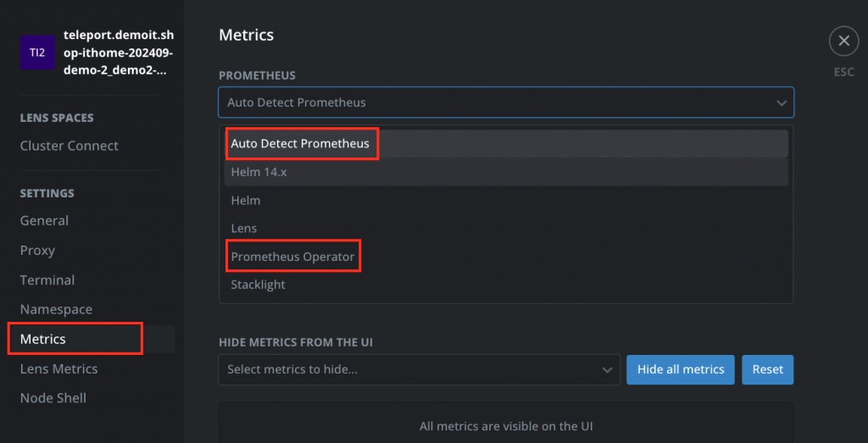The width and height of the screenshot is (868, 443).
Task: Select Auto Detect Prometheus option
Action: point(300,144)
